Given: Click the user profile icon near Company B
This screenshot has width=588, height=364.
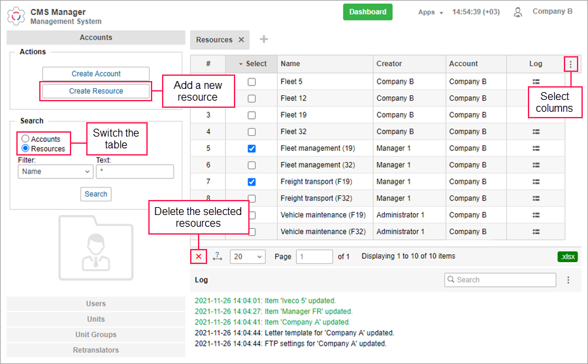Looking at the screenshot, I should (518, 12).
